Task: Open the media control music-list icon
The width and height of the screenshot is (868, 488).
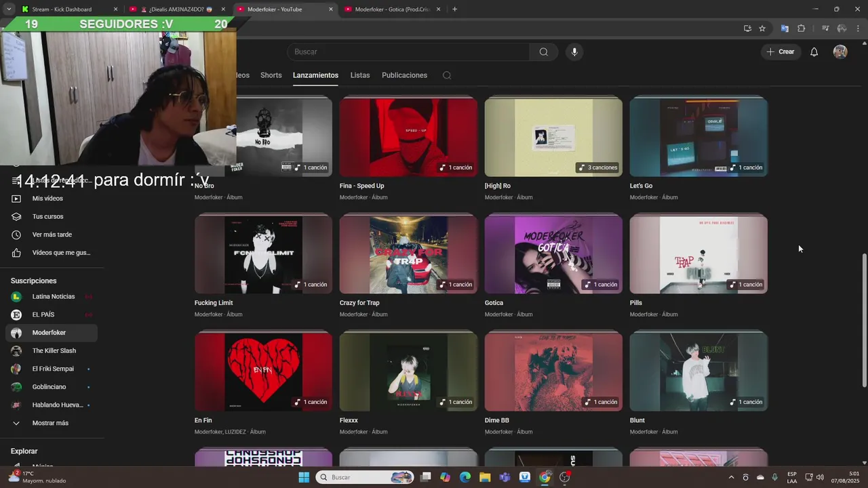Action: 825,28
